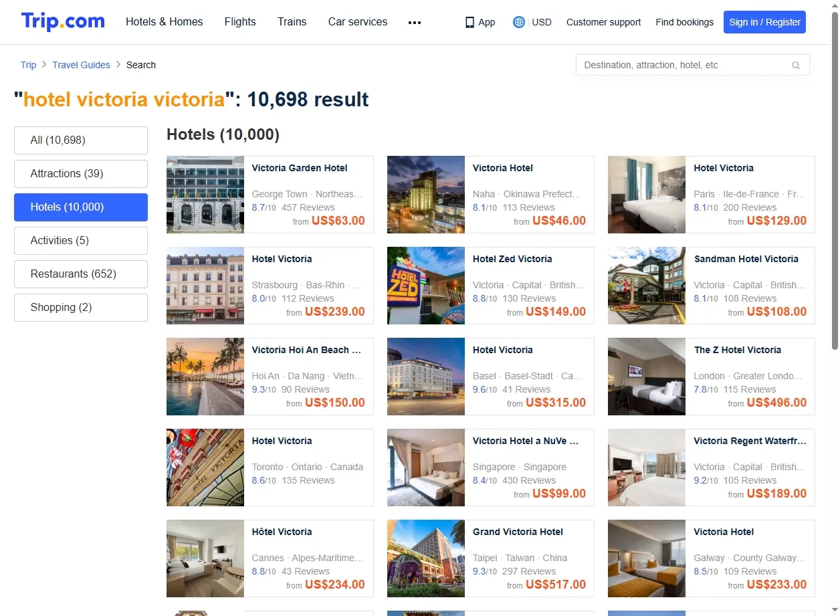Click Trip breadcrumb link
This screenshot has width=840, height=616.
click(x=28, y=65)
